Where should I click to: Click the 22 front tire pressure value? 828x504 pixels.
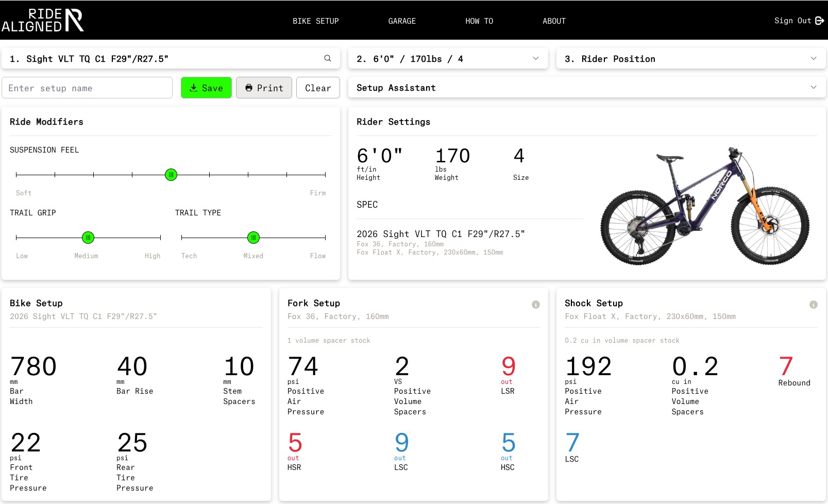pos(26,443)
